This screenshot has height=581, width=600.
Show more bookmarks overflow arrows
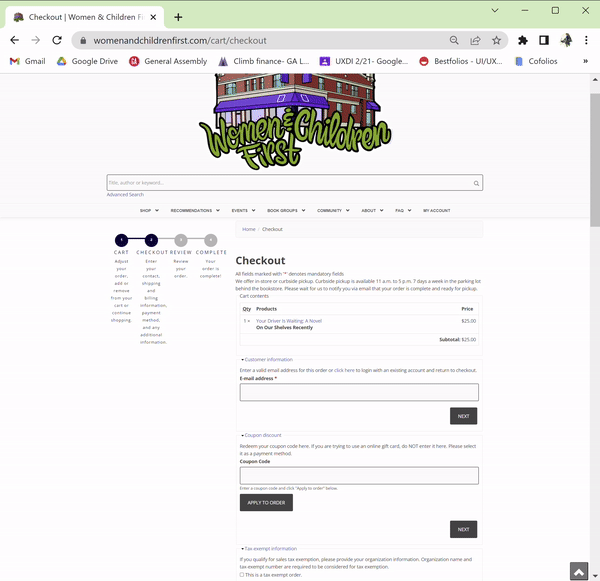[585, 61]
